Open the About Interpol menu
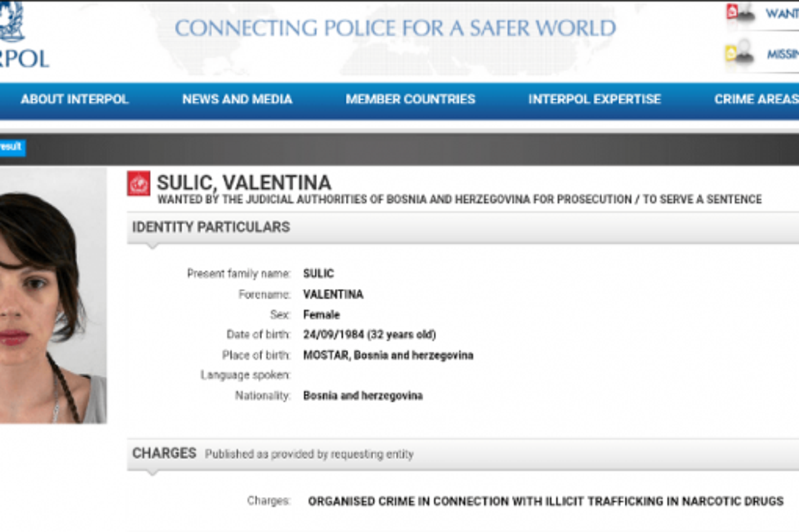Viewport: 799px width, 532px height. coord(75,99)
